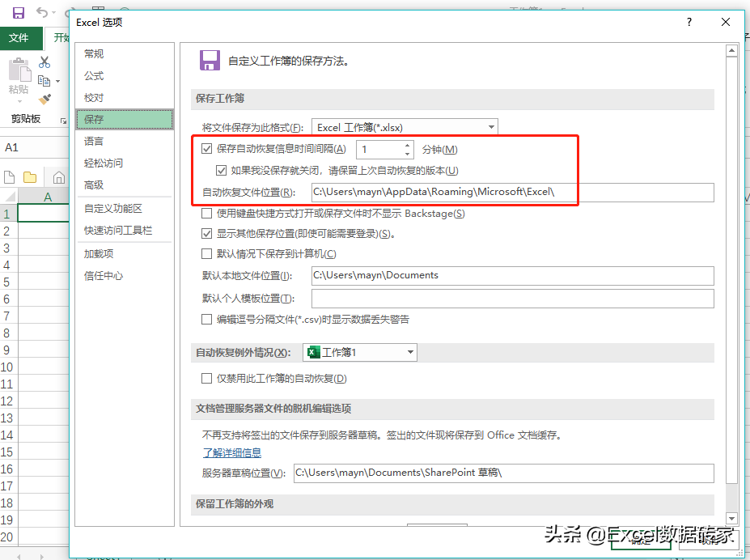Select the Language (语言) options category

coord(125,142)
